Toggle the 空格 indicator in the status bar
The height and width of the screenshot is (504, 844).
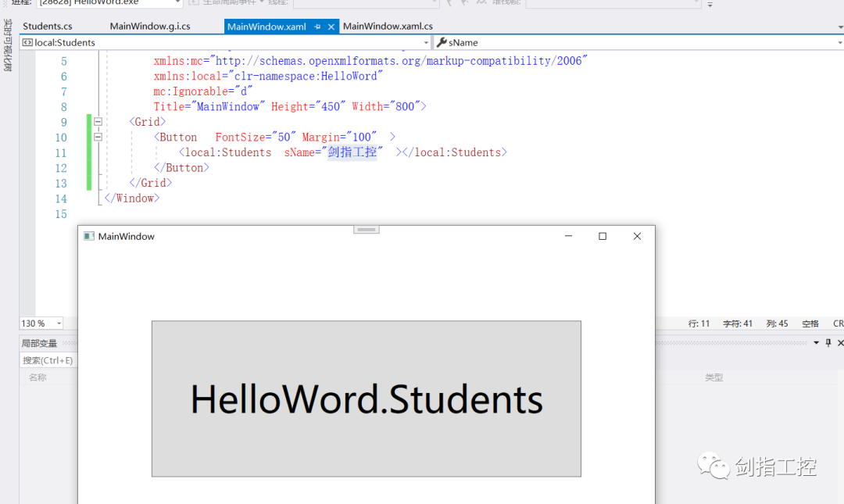point(809,323)
